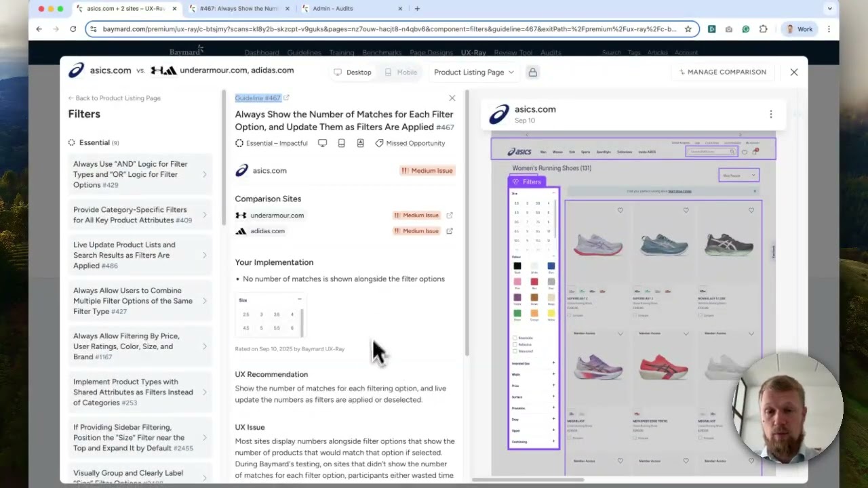
Task: Open underarmour.com external link icon
Action: pos(449,216)
